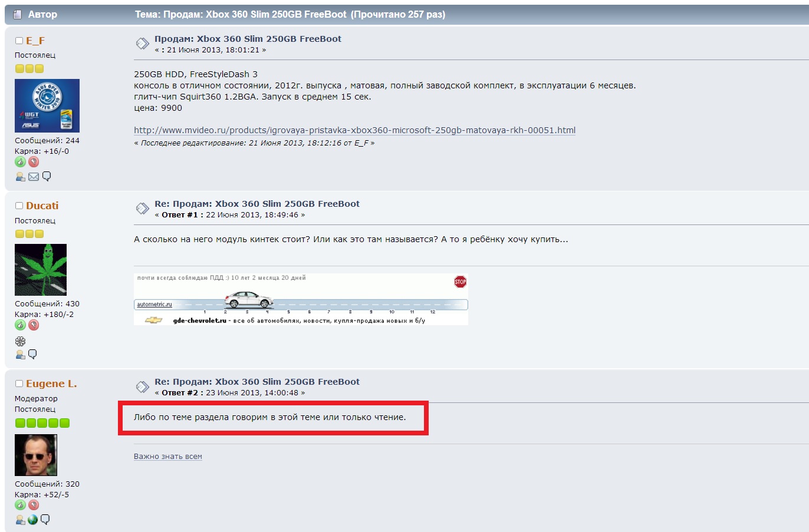Click Eugene L.'s avatar photo

(x=36, y=455)
